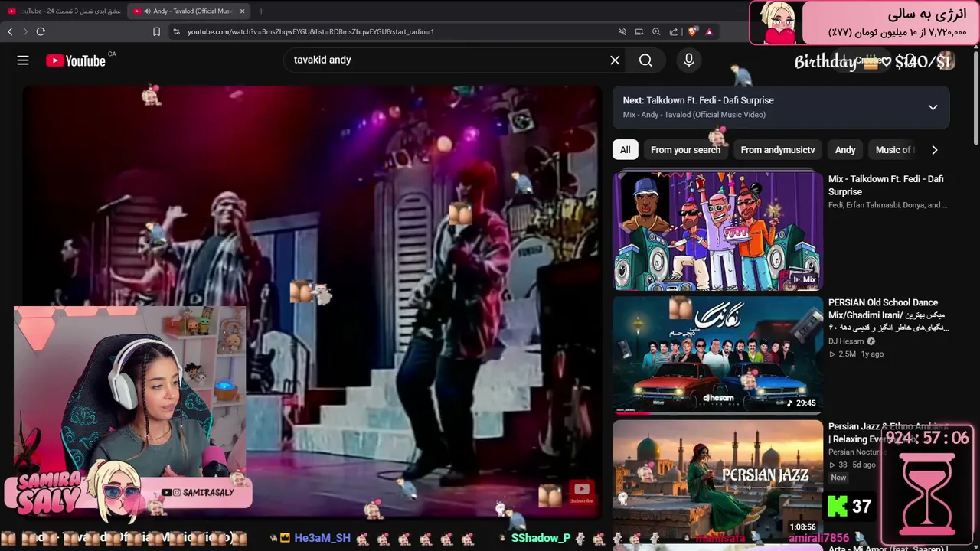
Task: Open Mix - Talkdown Ft. Fedi title
Action: pos(886,185)
